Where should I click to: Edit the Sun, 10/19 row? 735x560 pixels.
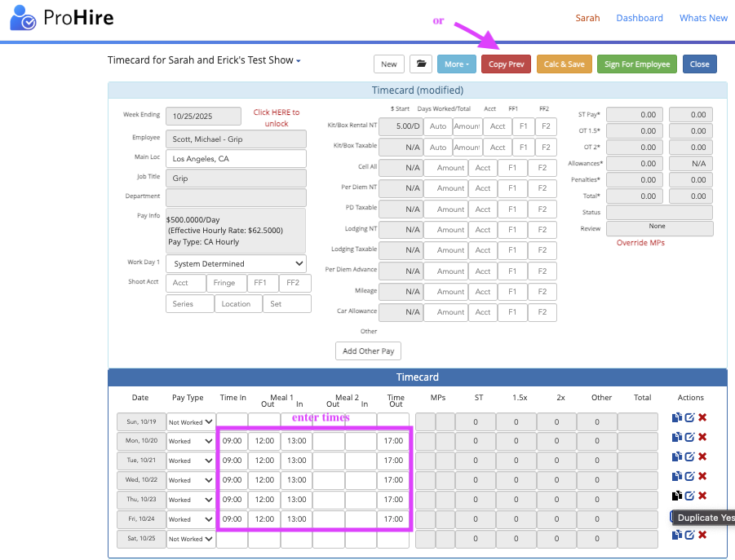coord(689,417)
